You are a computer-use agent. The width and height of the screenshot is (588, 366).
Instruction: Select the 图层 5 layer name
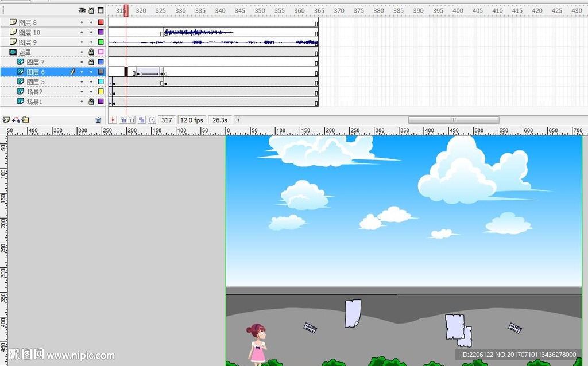pos(36,81)
